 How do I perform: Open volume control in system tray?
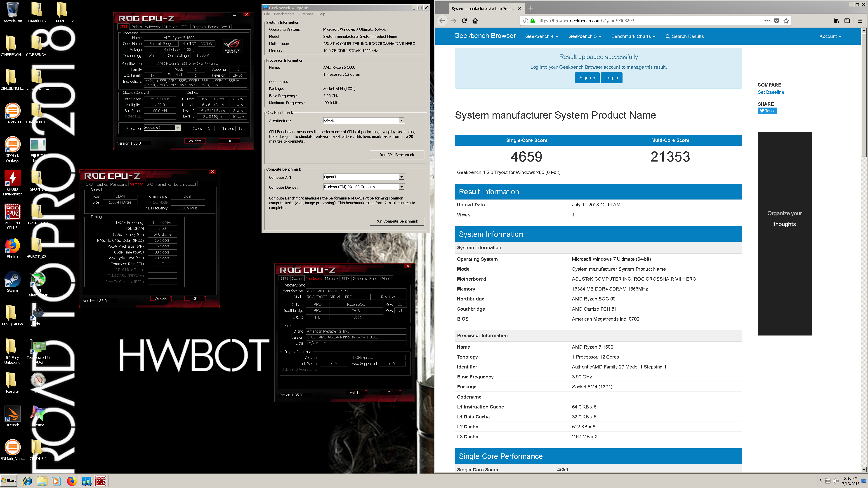[836, 481]
